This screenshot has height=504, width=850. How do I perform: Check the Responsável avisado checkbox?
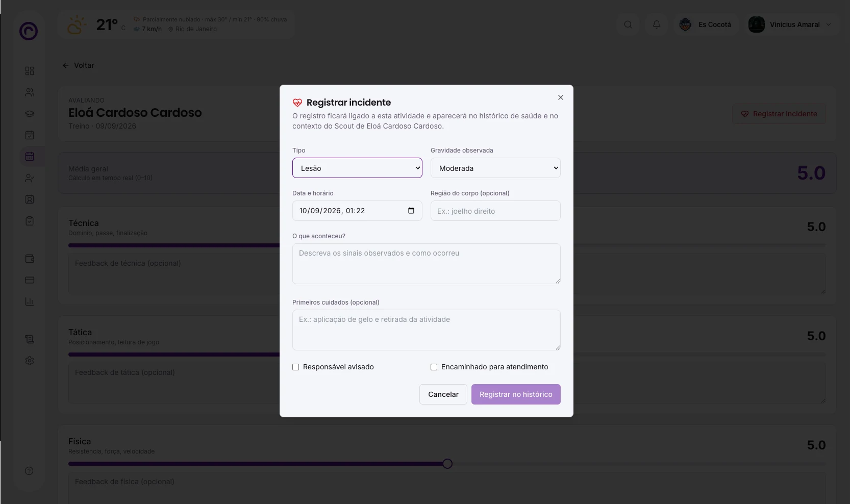click(295, 367)
